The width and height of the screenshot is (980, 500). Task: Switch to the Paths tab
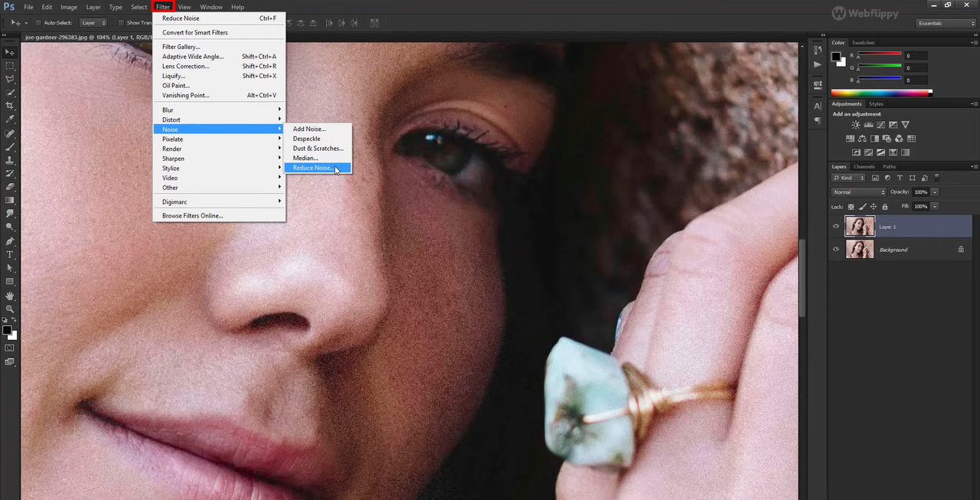pyautogui.click(x=889, y=166)
